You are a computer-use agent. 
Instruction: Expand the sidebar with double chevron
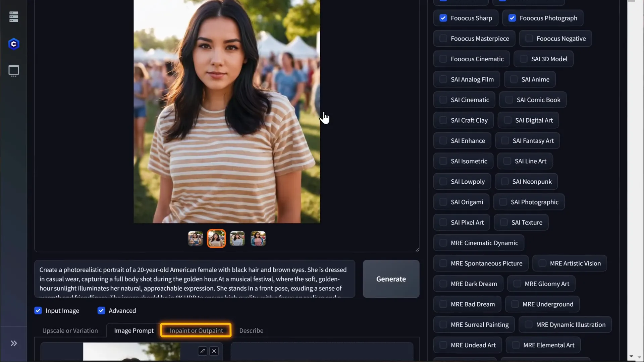(x=14, y=343)
